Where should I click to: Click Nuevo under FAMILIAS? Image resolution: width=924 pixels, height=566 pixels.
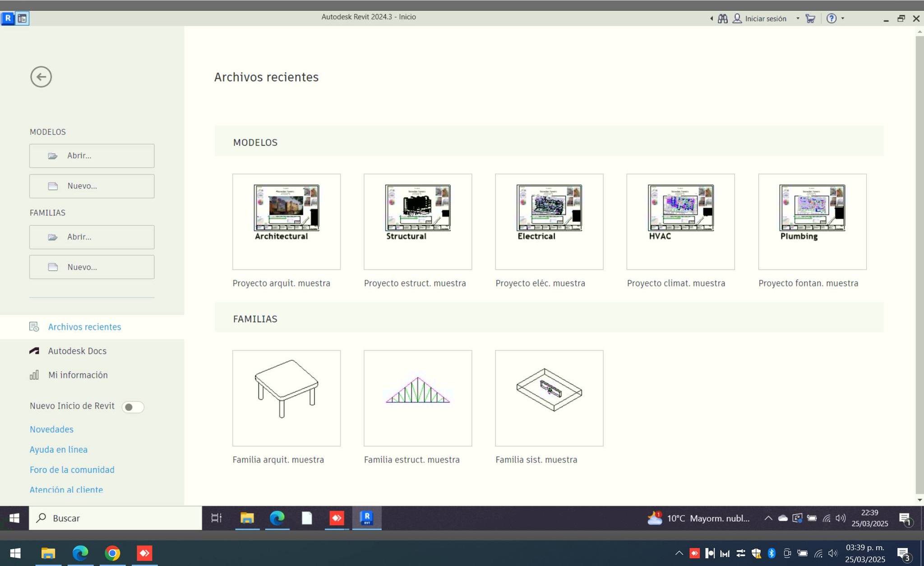point(92,267)
